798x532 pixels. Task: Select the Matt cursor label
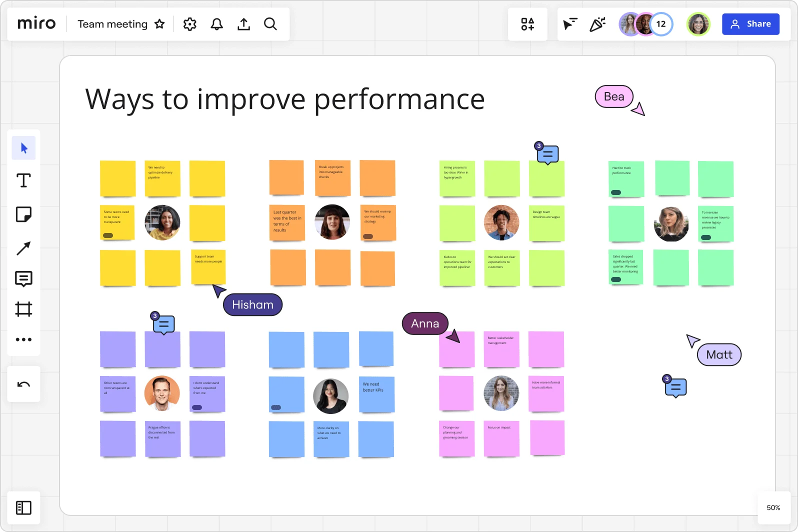click(x=719, y=354)
